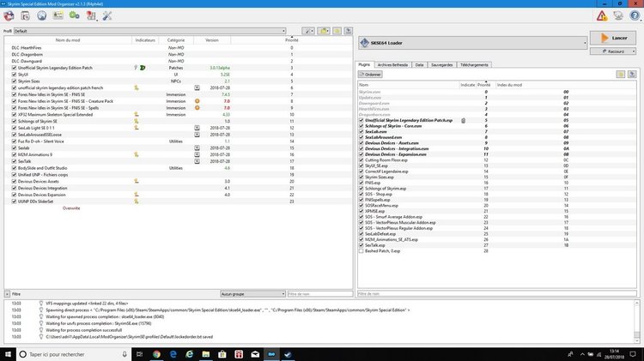This screenshot has width=644, height=361.
Task: Expand the Filtre panel toggle
Action: click(7, 294)
